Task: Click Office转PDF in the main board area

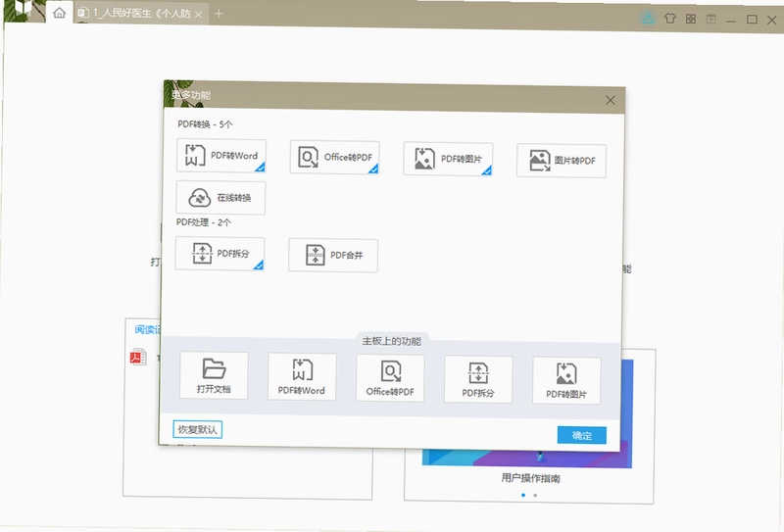Action: click(390, 378)
